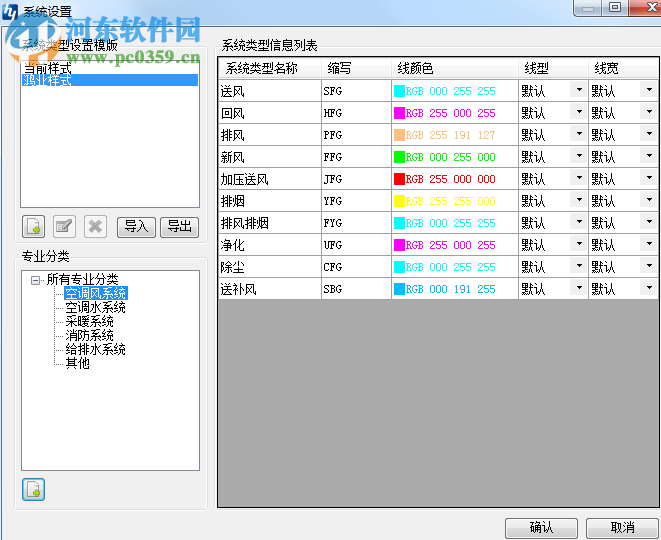Select the highlighted style in the template list

(110, 80)
